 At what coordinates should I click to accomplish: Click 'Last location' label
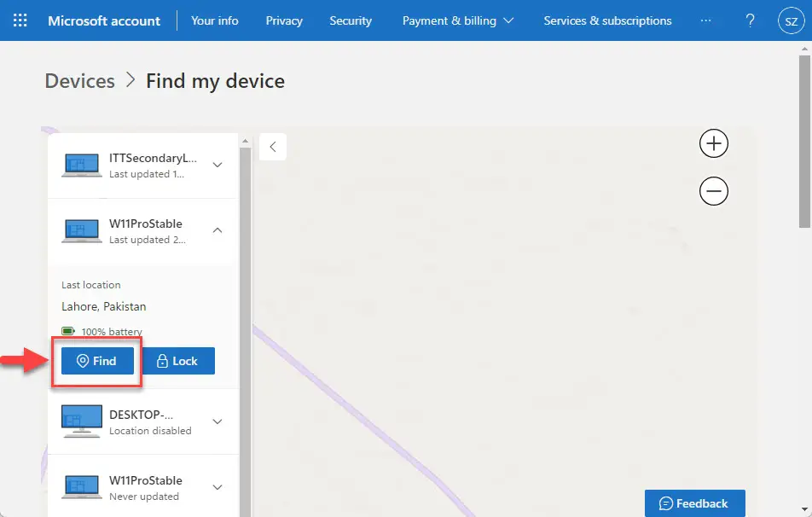pyautogui.click(x=91, y=285)
